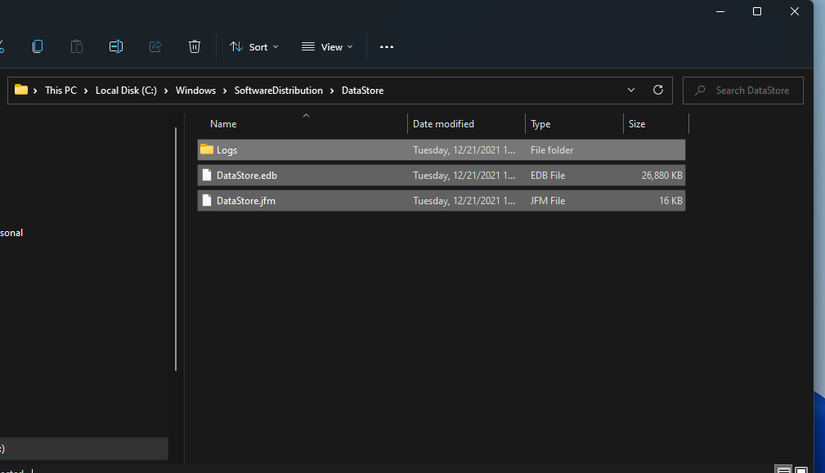825x473 pixels.
Task: Select the DataStore.edb file
Action: coord(441,175)
